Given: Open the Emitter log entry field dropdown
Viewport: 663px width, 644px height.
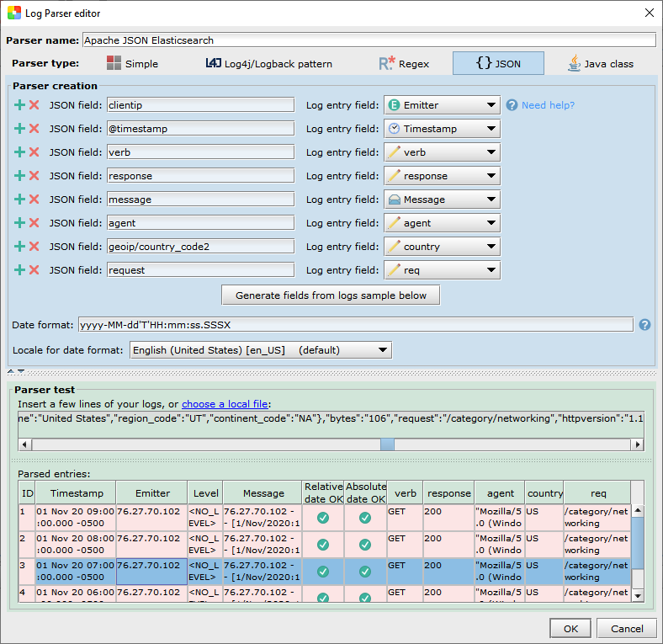Looking at the screenshot, I should [x=443, y=105].
